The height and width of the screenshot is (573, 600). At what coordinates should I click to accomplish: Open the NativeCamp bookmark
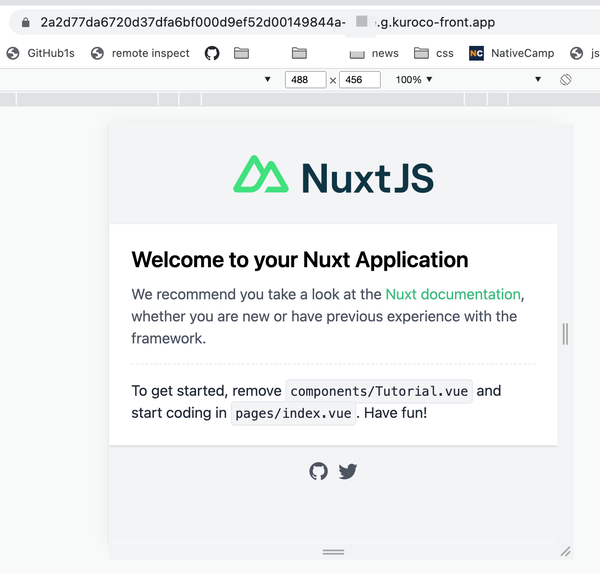pos(512,53)
